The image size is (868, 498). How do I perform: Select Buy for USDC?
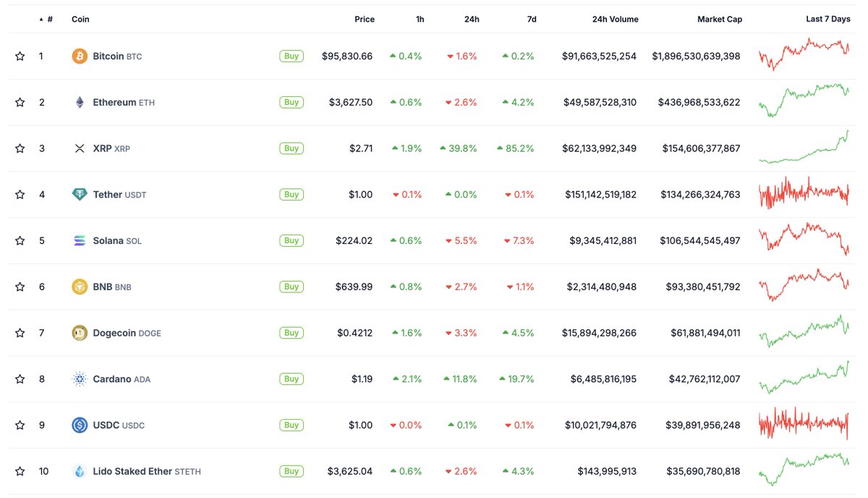point(292,425)
